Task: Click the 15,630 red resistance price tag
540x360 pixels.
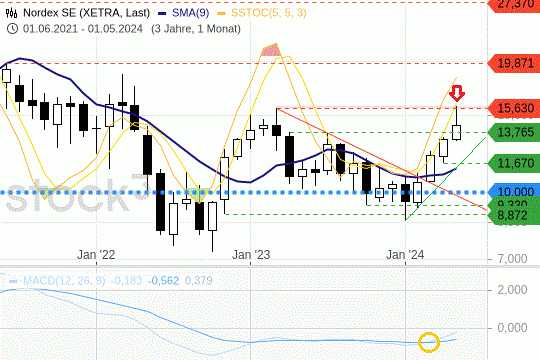Action: tap(514, 108)
